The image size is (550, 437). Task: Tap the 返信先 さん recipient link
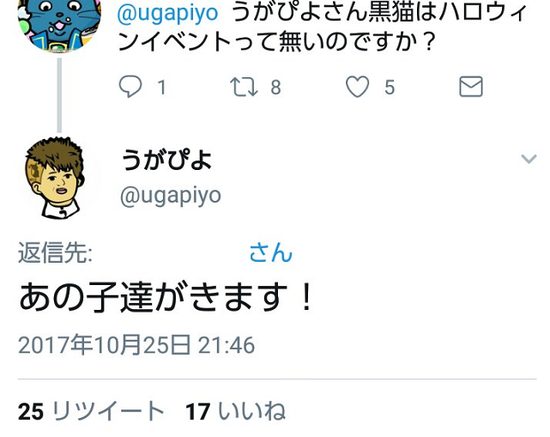click(270, 253)
